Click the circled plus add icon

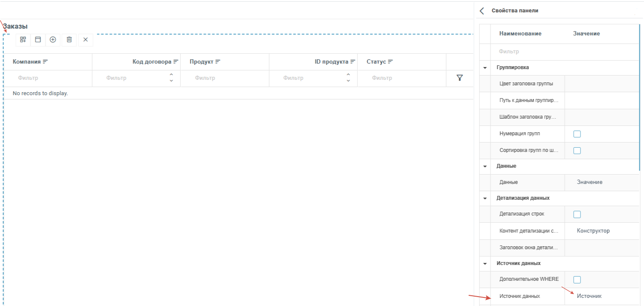pos(53,40)
